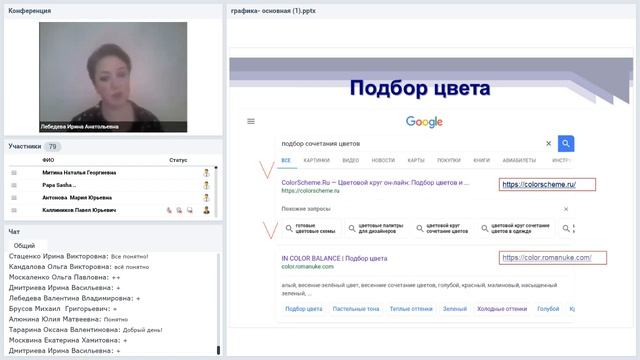The width and height of the screenshot is (640, 360).
Task: Click the 'Пастельные тона' chip
Action: point(356,309)
